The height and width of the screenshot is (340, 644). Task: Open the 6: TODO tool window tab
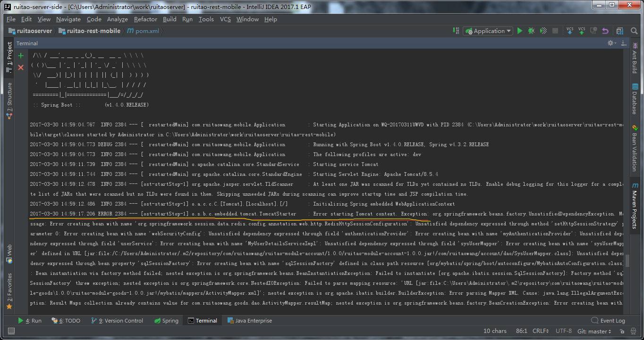point(66,321)
